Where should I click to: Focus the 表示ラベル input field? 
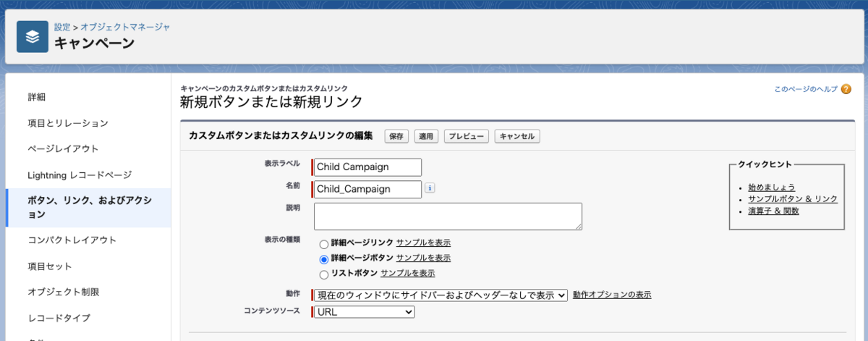click(x=367, y=167)
